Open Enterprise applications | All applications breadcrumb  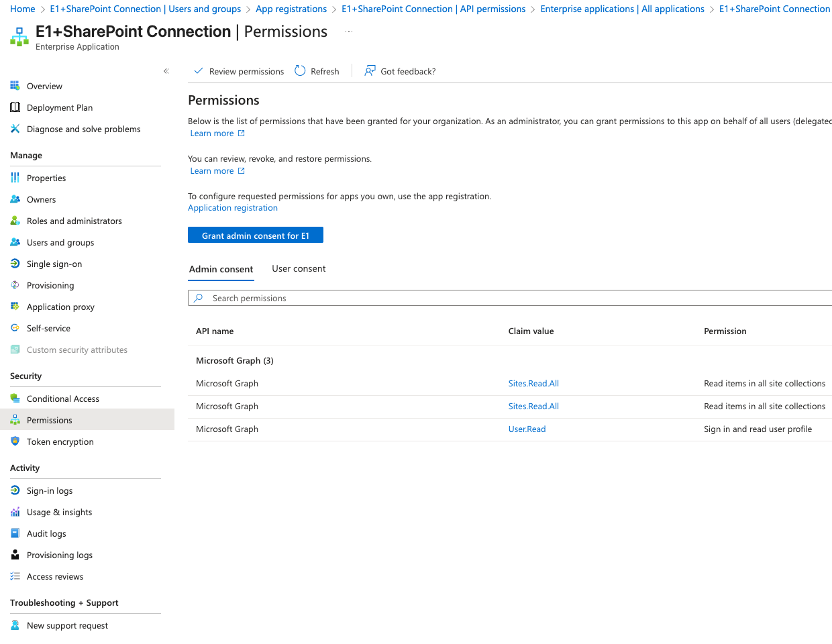click(x=623, y=9)
